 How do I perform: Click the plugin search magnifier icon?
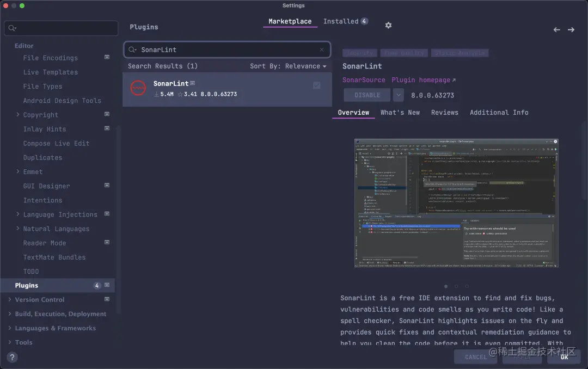click(x=132, y=50)
